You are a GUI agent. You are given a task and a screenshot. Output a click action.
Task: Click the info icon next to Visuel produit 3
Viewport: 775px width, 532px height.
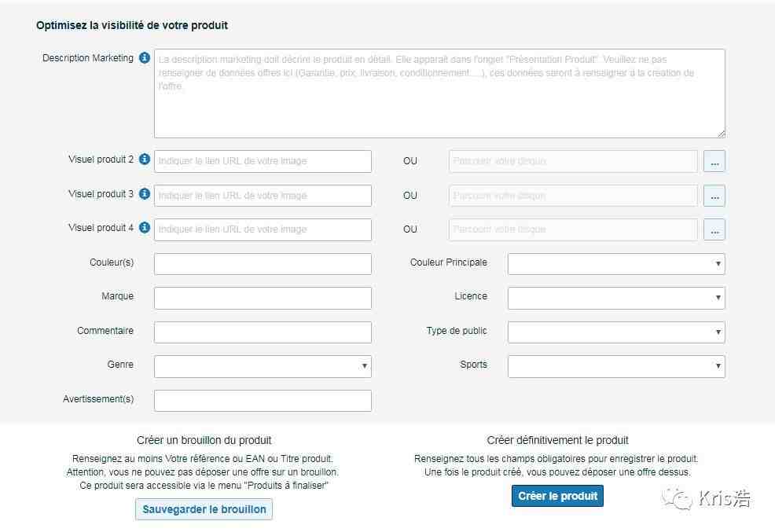pyautogui.click(x=145, y=193)
